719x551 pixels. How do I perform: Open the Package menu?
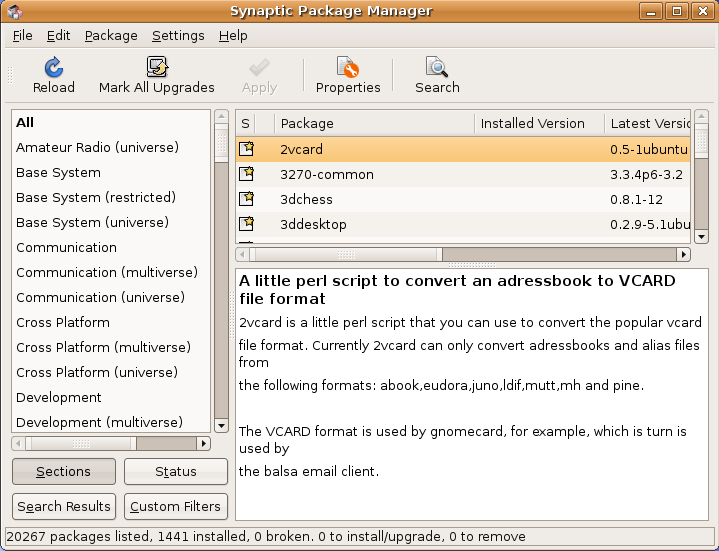coord(111,35)
